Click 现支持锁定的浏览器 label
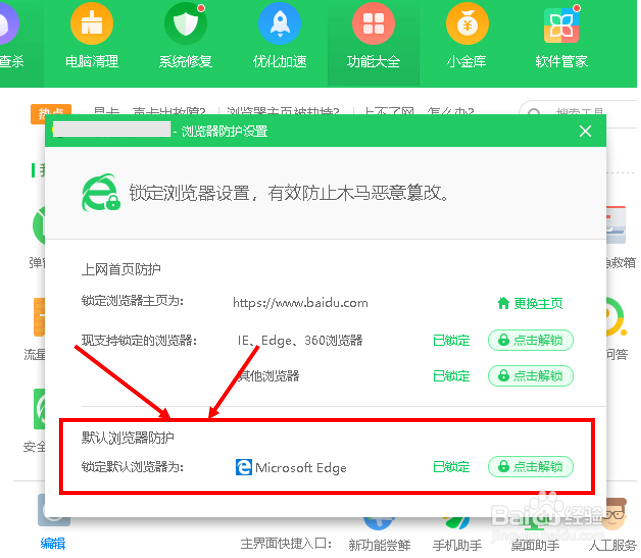This screenshot has height=558, width=641. [139, 341]
